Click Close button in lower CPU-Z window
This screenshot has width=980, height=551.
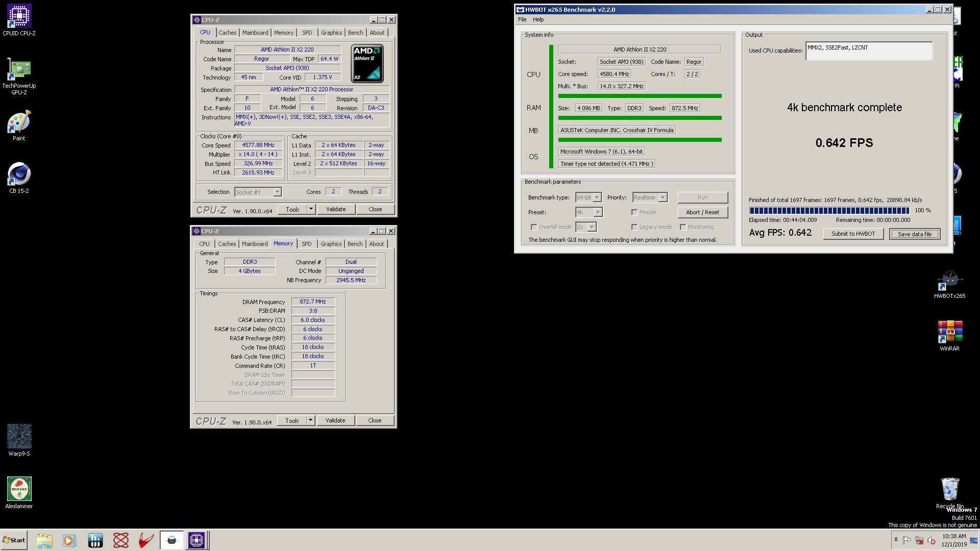click(375, 420)
